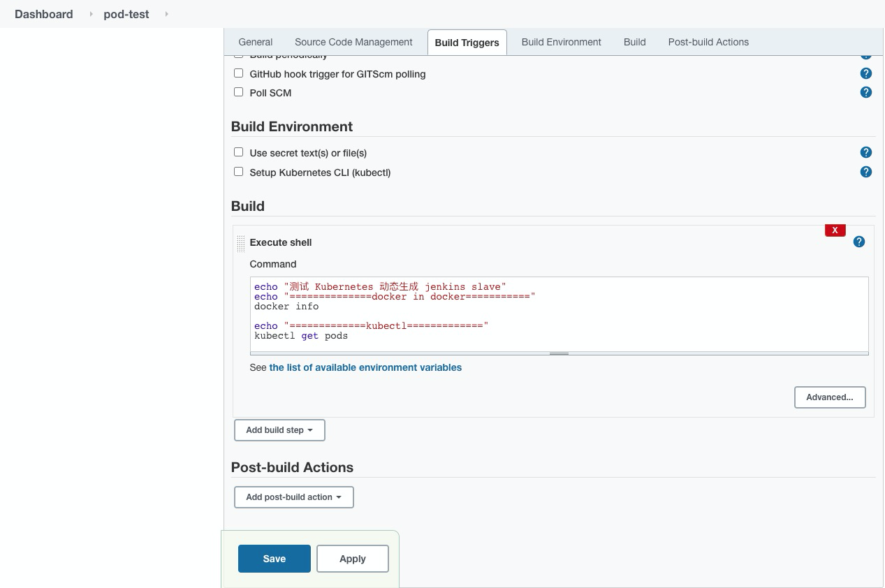The height and width of the screenshot is (588, 885).
Task: Go to the Post-build Actions tab
Action: click(x=708, y=42)
